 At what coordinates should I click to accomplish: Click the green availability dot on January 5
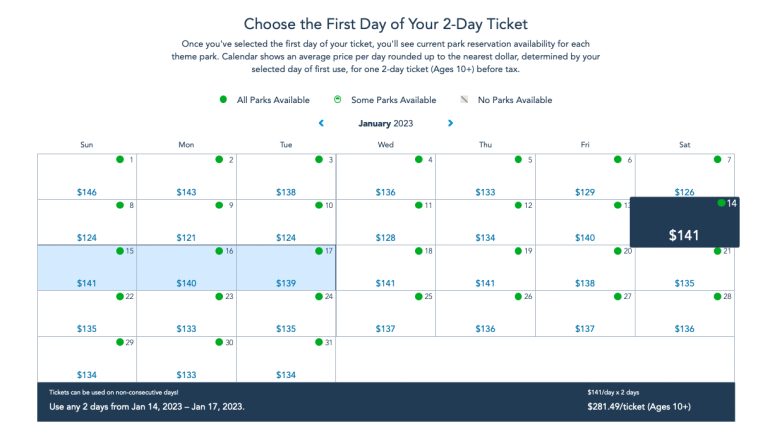(x=518, y=159)
